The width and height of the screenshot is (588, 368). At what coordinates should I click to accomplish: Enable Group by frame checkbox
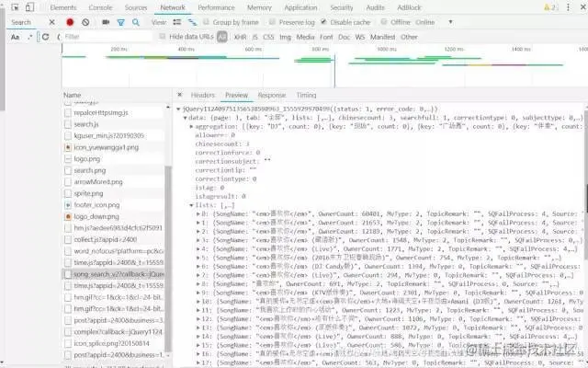206,22
